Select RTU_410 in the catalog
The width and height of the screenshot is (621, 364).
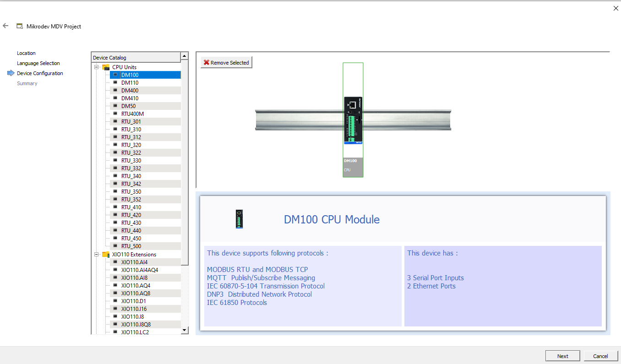coord(145,207)
